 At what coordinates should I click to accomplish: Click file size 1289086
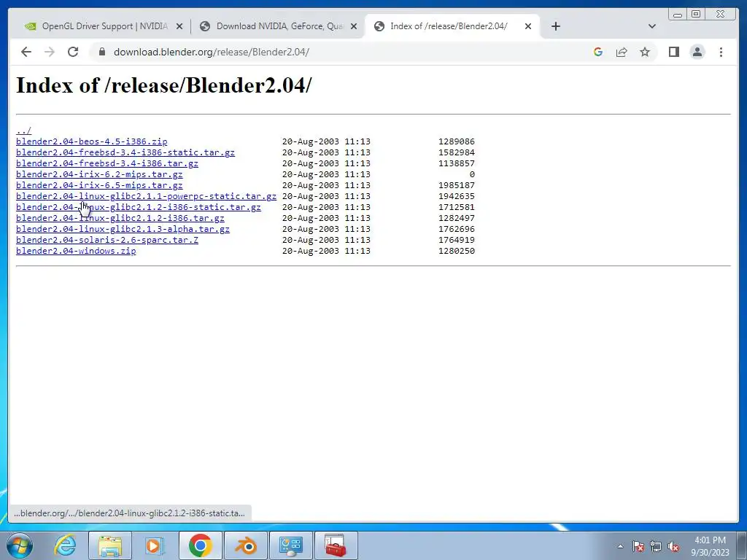click(457, 141)
